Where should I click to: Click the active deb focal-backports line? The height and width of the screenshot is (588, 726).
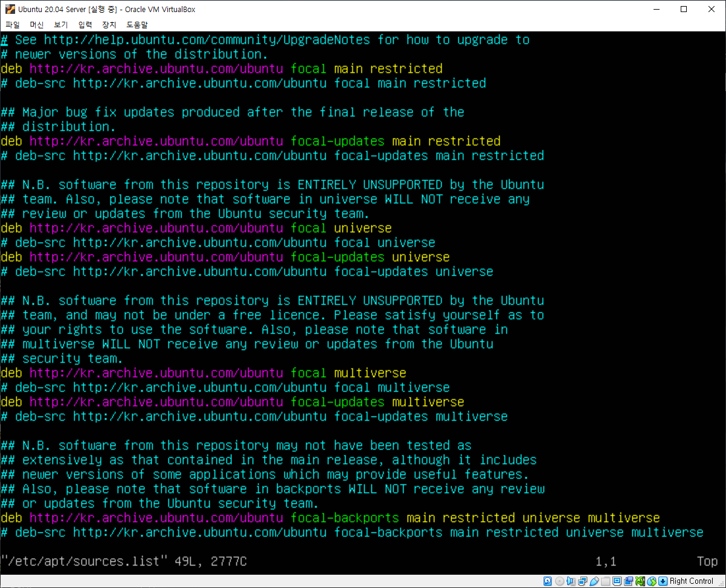click(330, 518)
